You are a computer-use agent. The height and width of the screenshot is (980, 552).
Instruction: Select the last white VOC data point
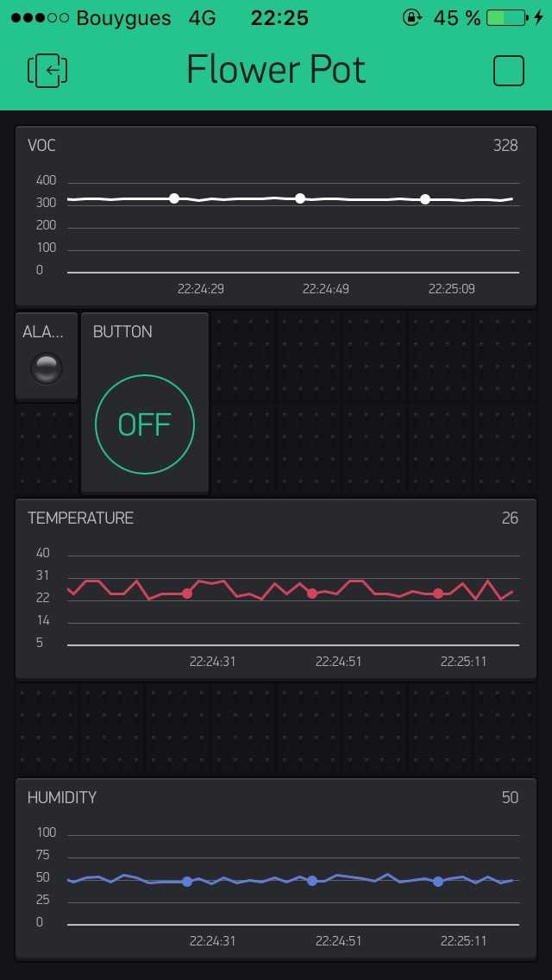[425, 199]
